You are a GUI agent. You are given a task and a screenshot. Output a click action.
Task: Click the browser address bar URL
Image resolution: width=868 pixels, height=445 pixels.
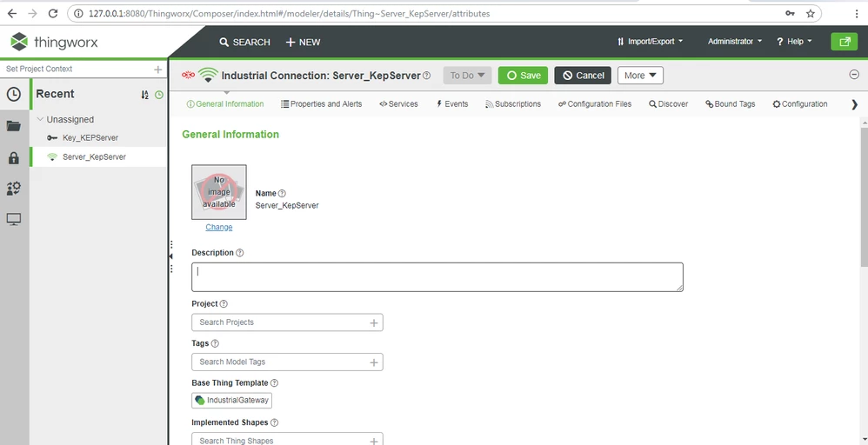[x=289, y=13]
